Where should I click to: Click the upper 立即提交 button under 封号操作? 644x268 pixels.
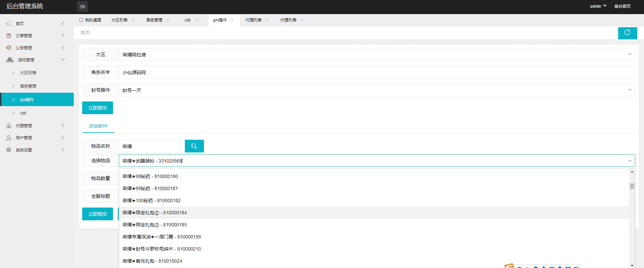pos(98,108)
